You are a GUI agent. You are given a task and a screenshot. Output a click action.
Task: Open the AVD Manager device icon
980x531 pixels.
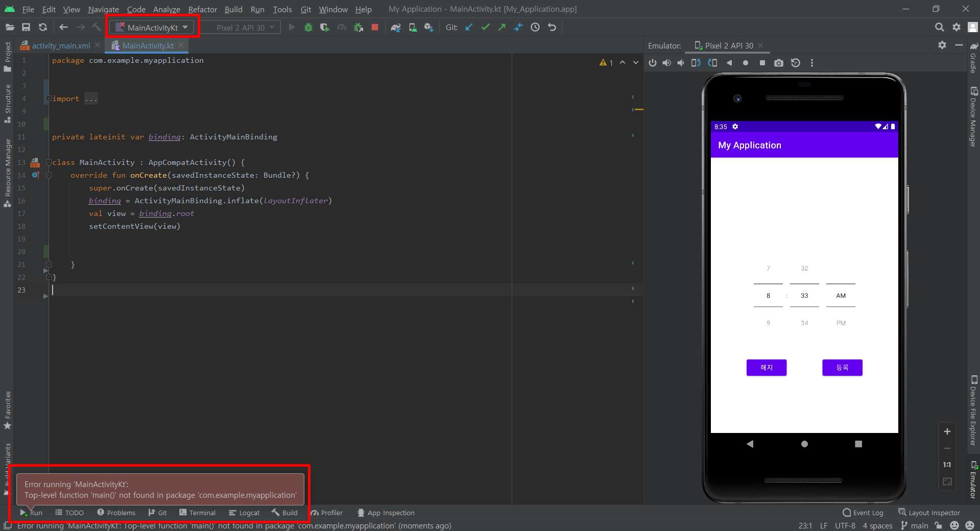(x=413, y=27)
